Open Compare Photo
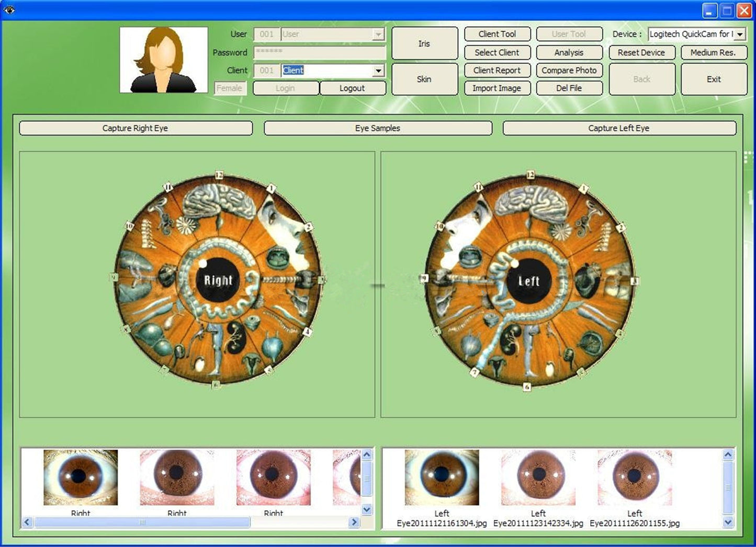The image size is (756, 547). 569,70
